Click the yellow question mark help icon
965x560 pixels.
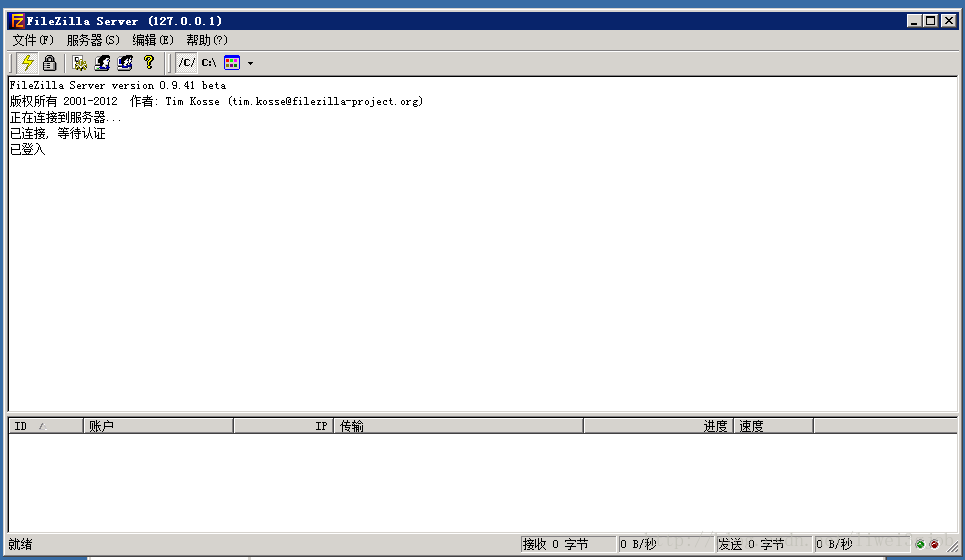coord(148,63)
